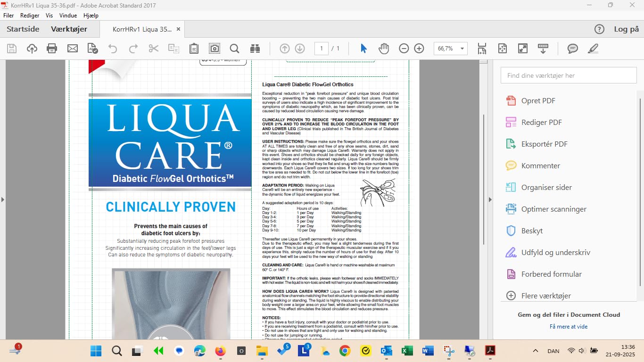Click the Find dine værktøjer her search field
Image resolution: width=644 pixels, height=362 pixels.
tap(568, 75)
